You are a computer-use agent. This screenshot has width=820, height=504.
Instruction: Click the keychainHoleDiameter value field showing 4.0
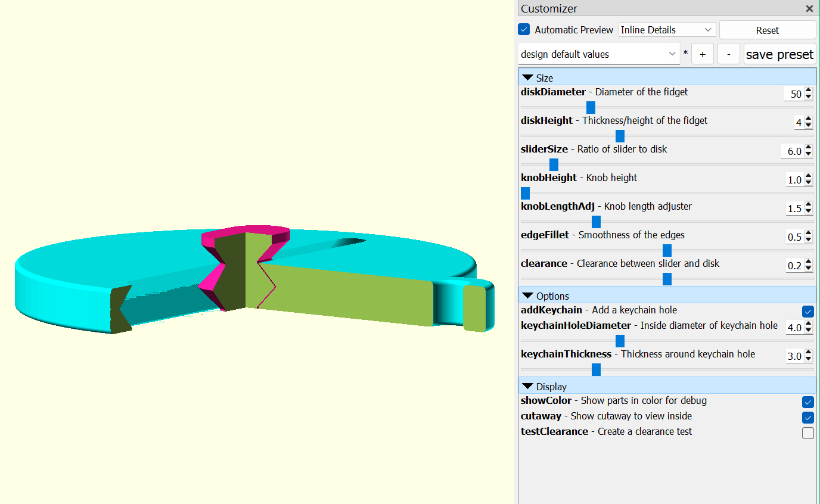coord(794,328)
